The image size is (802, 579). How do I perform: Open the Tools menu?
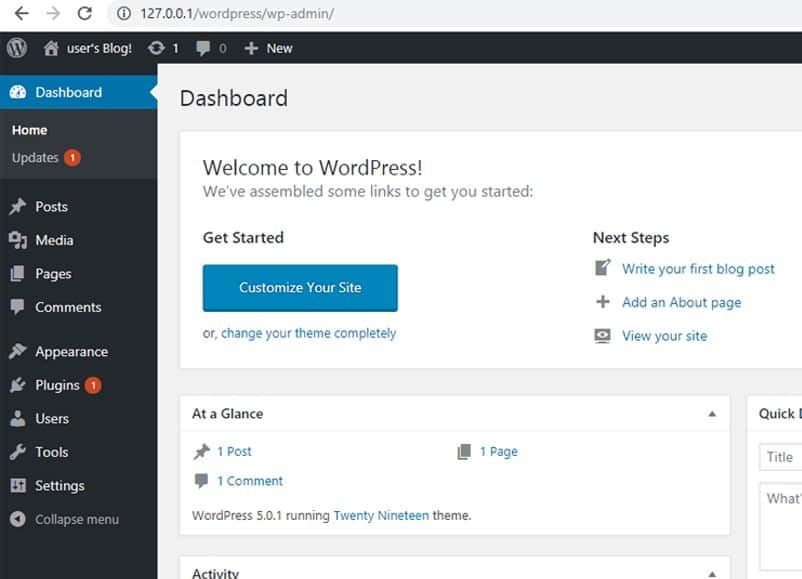coord(52,452)
